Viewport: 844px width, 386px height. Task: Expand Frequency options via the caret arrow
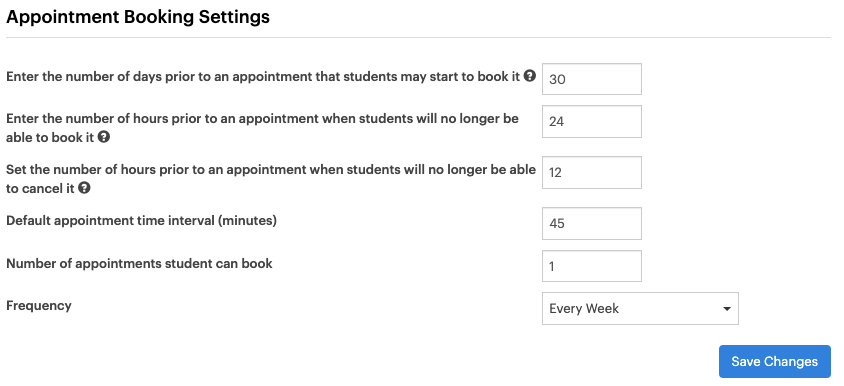[727, 309]
